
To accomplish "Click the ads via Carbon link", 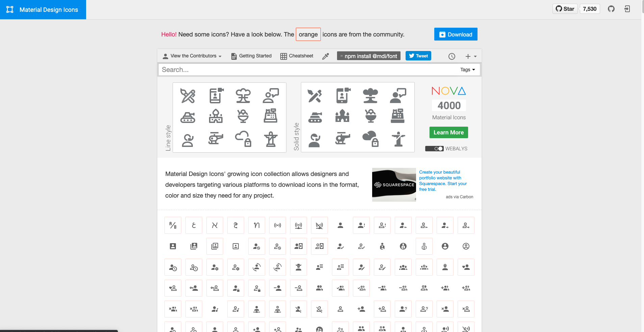I will tap(459, 197).
